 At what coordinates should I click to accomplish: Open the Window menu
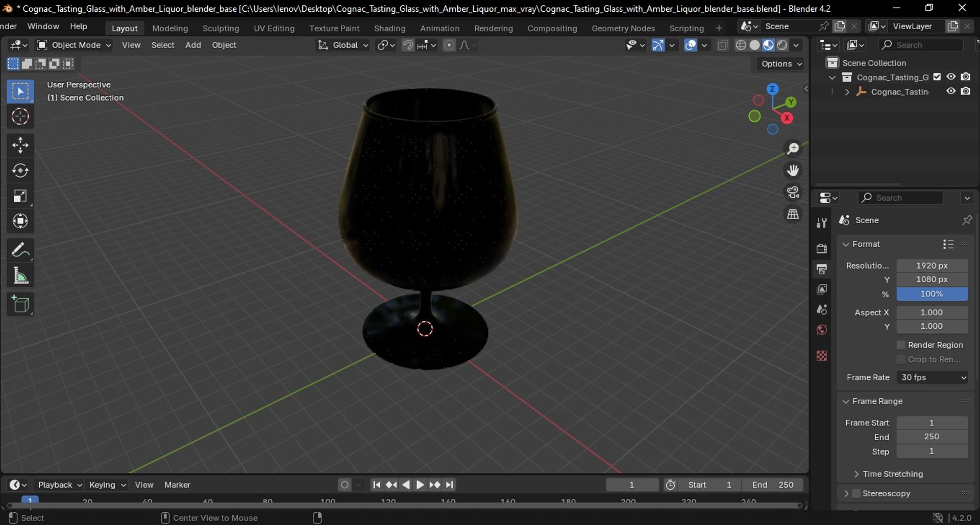pos(43,26)
